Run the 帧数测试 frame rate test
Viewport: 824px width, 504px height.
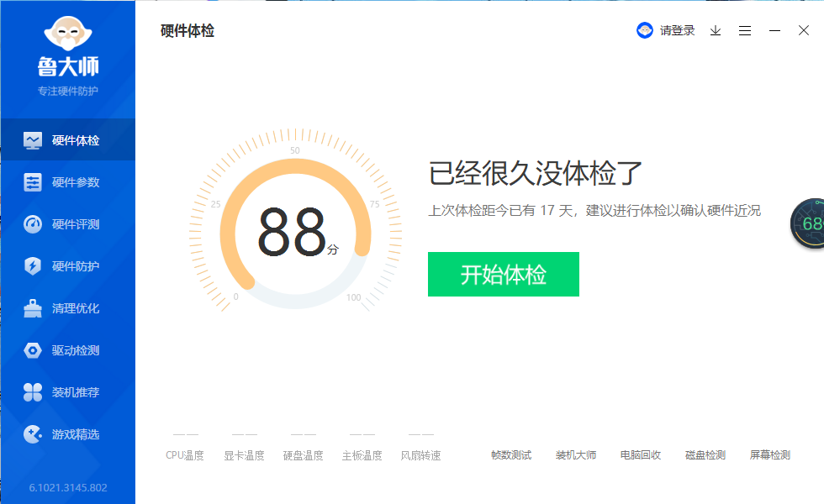[514, 454]
